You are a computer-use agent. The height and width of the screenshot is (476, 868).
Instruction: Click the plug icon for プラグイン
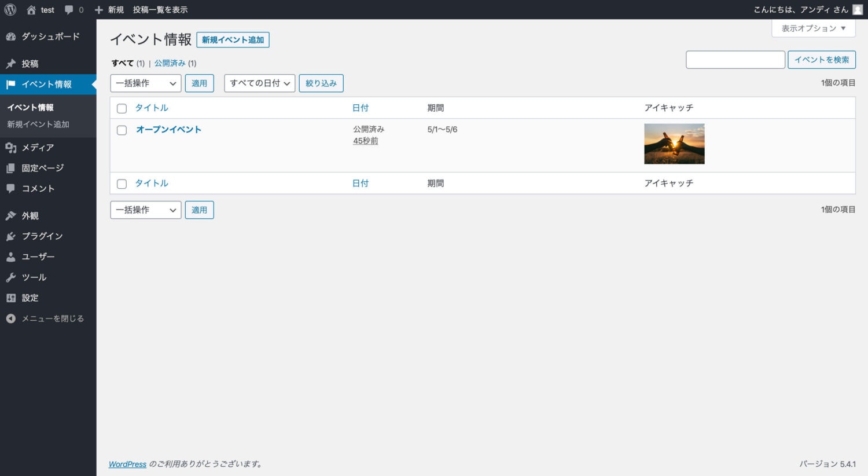pos(10,236)
